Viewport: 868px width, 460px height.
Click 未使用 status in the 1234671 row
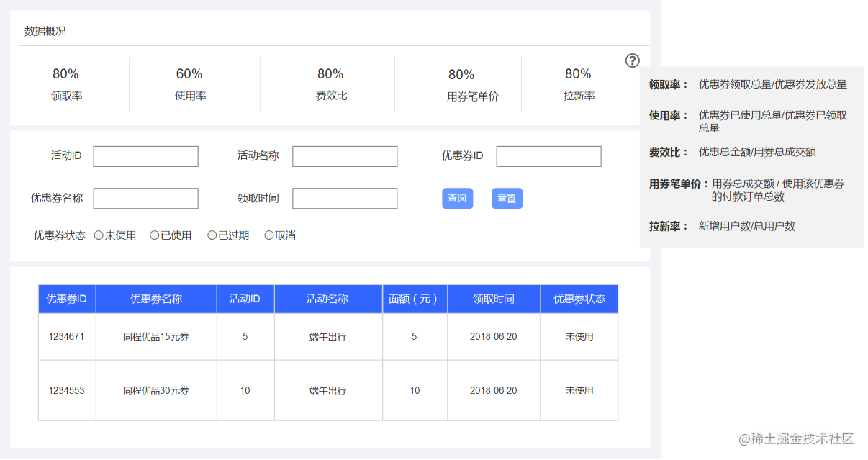click(579, 336)
